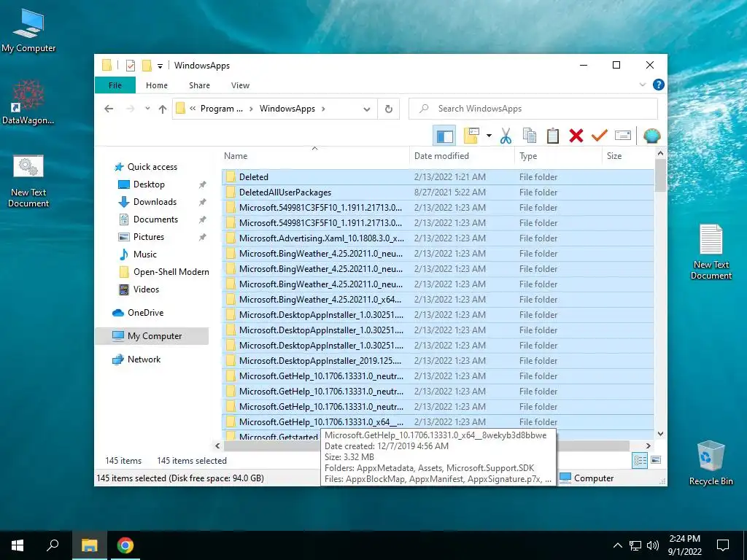
Task: Expand chevron after WindowsApps in address bar
Action: click(x=323, y=109)
